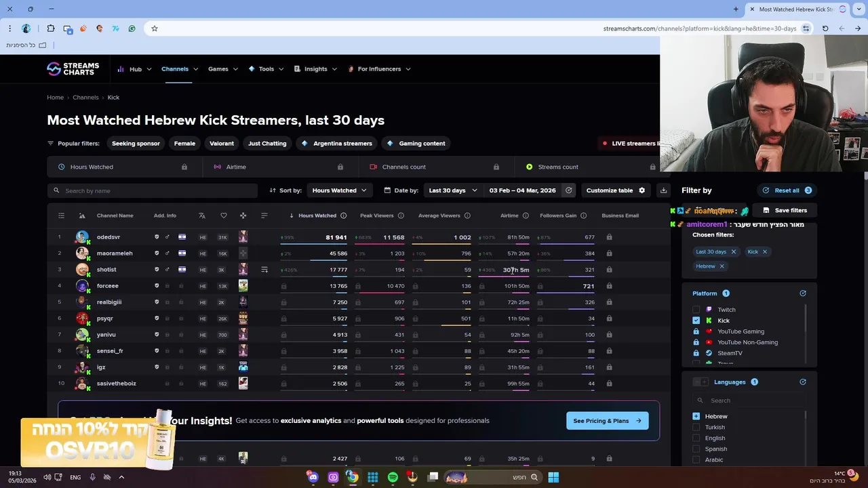Toggle the Languages include/exclude switch
Screen dimensions: 868x488
[x=701, y=382]
